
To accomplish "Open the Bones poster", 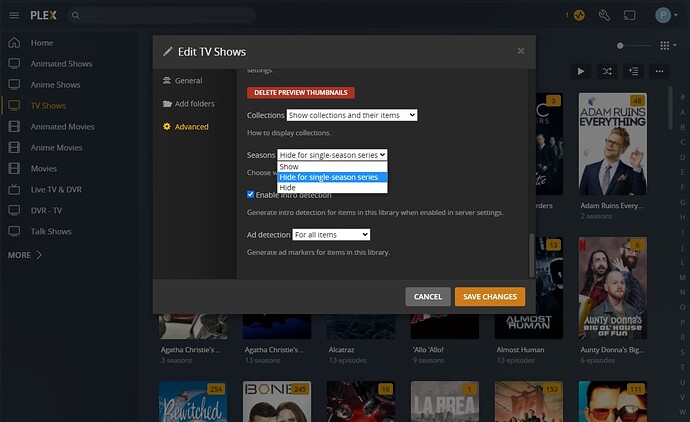I will tap(277, 402).
